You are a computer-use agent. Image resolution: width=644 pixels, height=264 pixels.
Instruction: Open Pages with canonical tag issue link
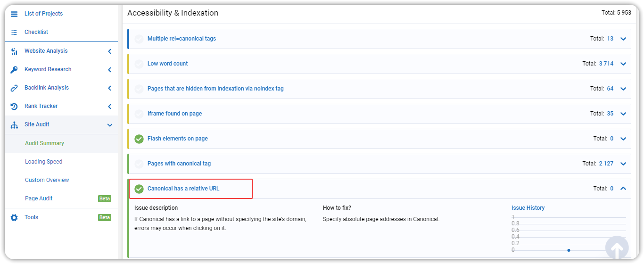(179, 164)
